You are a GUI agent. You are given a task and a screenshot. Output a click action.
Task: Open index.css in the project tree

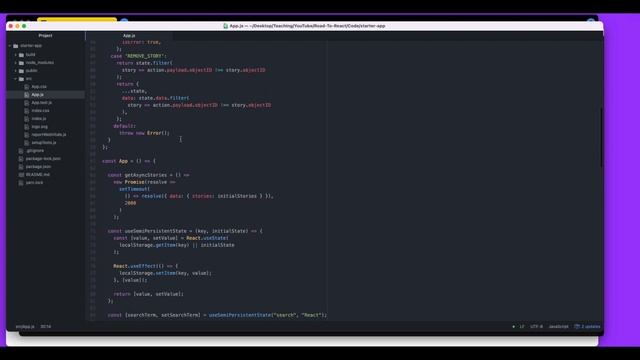tap(40, 111)
